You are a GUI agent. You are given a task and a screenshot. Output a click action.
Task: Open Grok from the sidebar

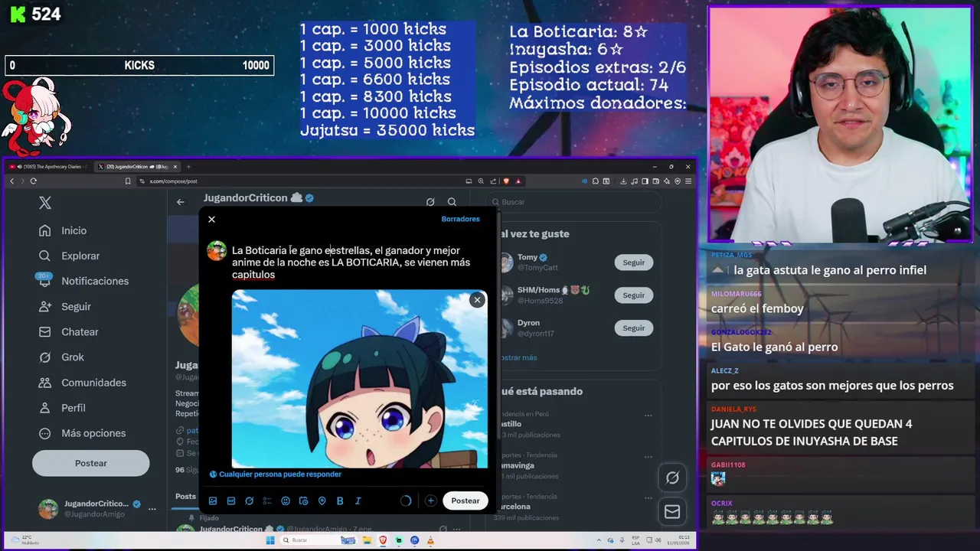63,357
